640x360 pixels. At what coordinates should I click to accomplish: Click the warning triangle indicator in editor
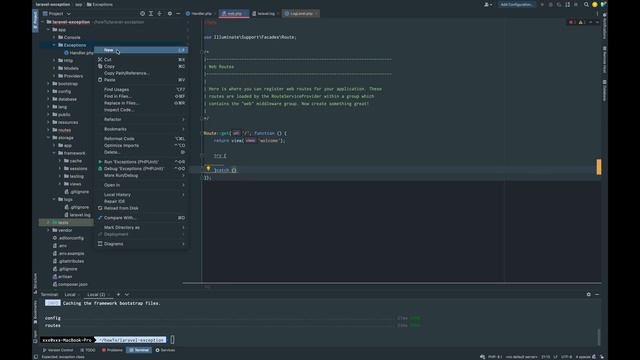pyautogui.click(x=581, y=22)
